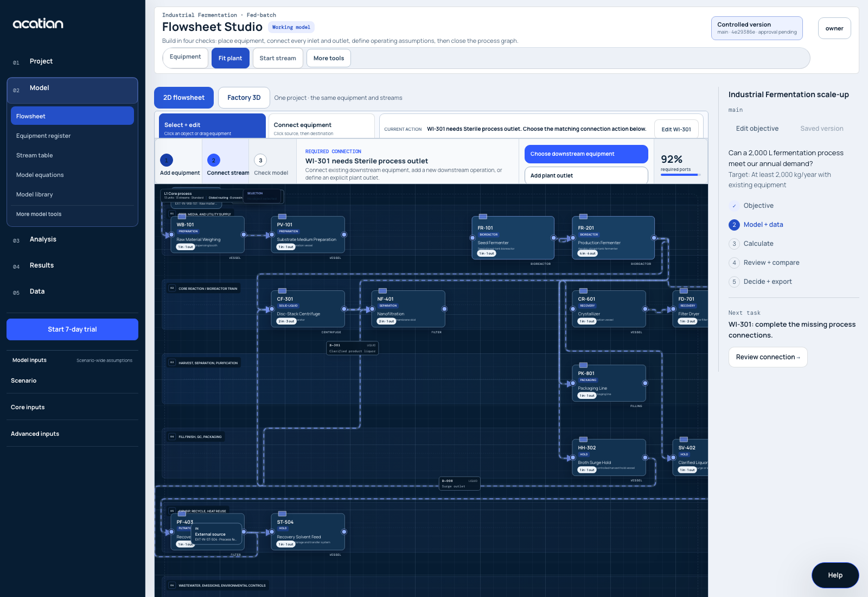Select the S-301 Clarified product liquor stream label
Image resolution: width=868 pixels, height=597 pixels.
353,348
